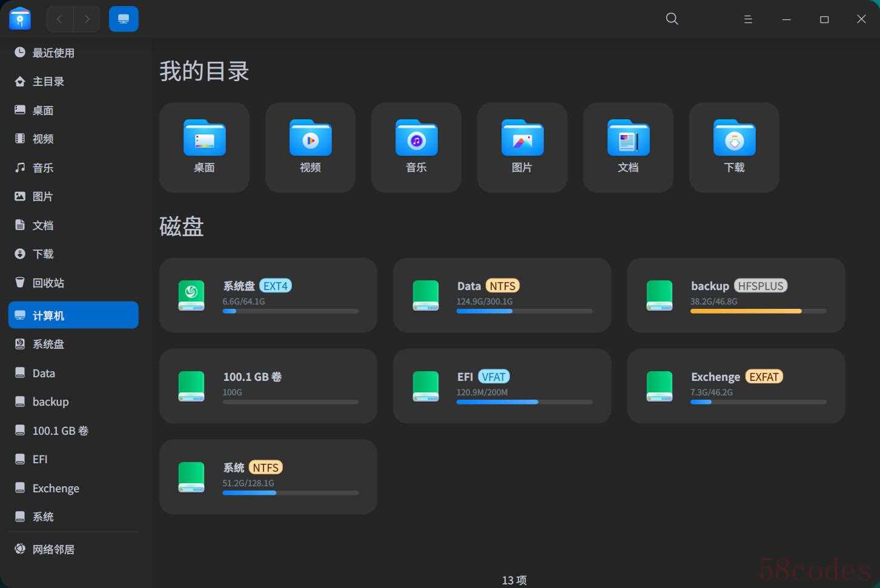Open the hamburger main menu
Screen dimensions: 880x588
coord(748,19)
